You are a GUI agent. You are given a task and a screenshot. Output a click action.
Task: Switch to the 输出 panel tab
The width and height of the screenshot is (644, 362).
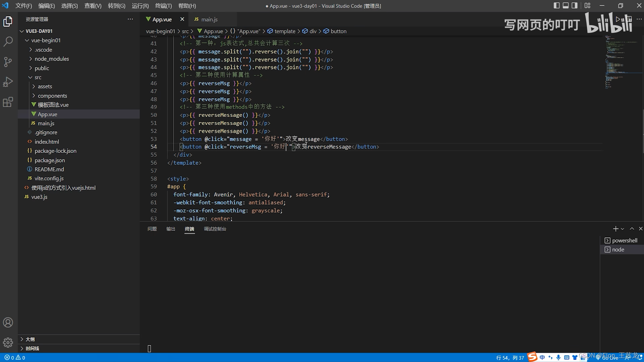pyautogui.click(x=171, y=229)
